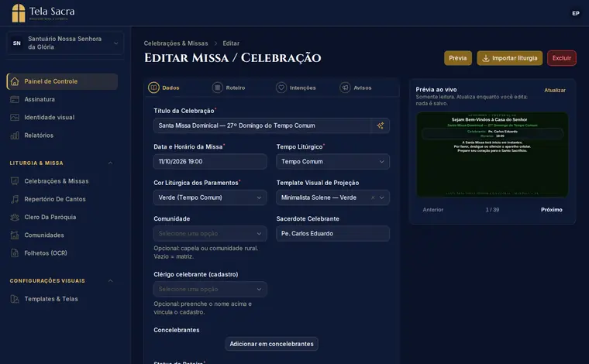This screenshot has width=589, height=364.
Task: Click the Editar breadcrumb text
Action: pos(231,43)
